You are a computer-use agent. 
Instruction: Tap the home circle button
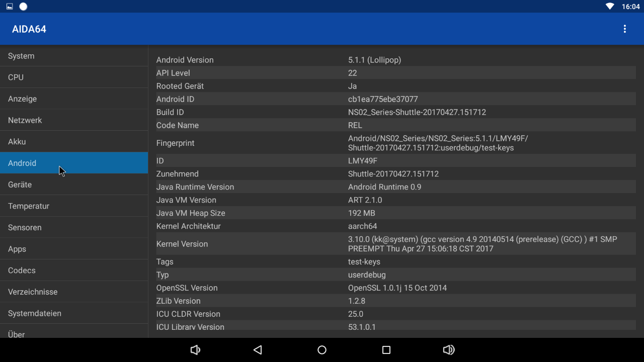322,350
